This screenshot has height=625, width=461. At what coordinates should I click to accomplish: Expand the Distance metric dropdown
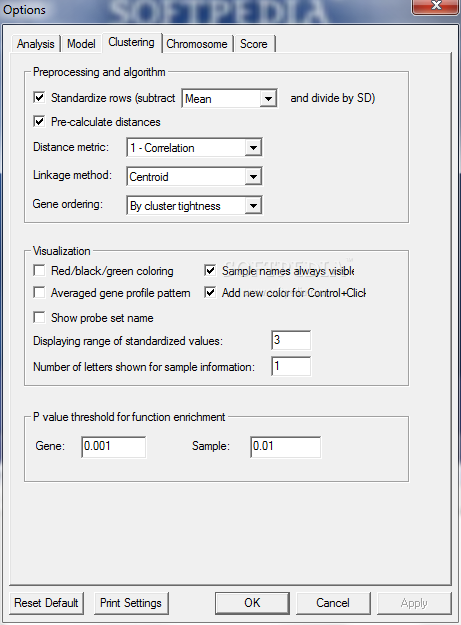(x=194, y=148)
